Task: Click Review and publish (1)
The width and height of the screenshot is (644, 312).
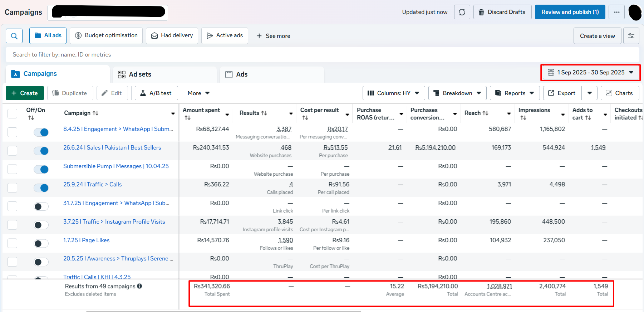Action: pos(570,12)
